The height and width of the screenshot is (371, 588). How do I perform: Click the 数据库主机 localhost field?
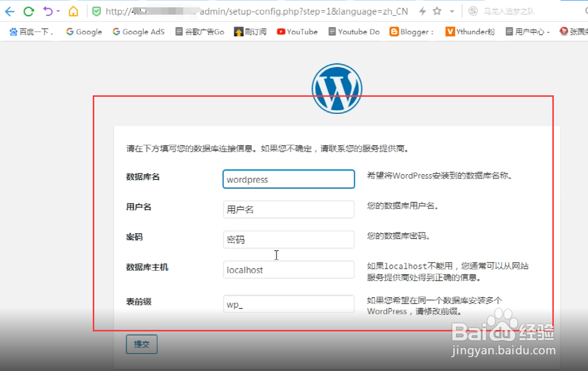click(289, 270)
